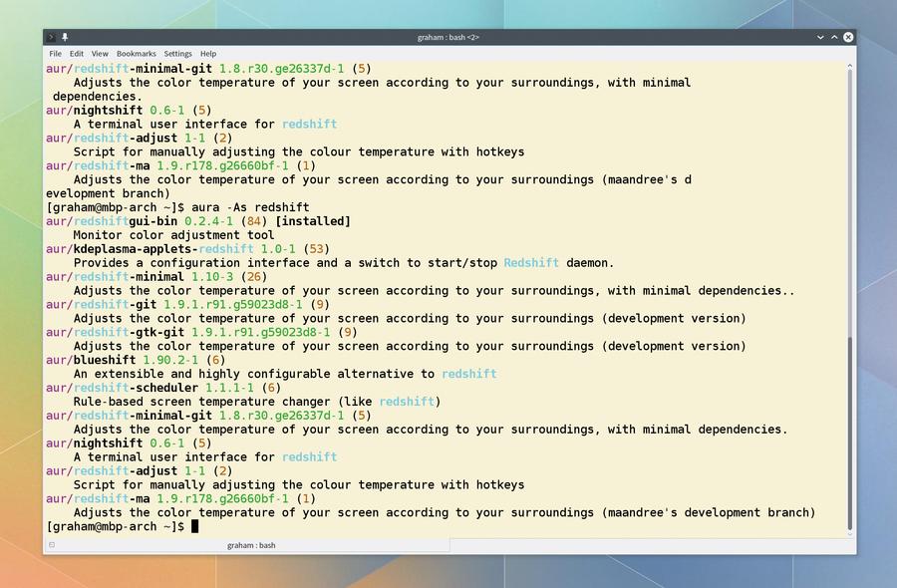Click the cursor block at the final prompt
The image size is (897, 588).
pyautogui.click(x=195, y=526)
